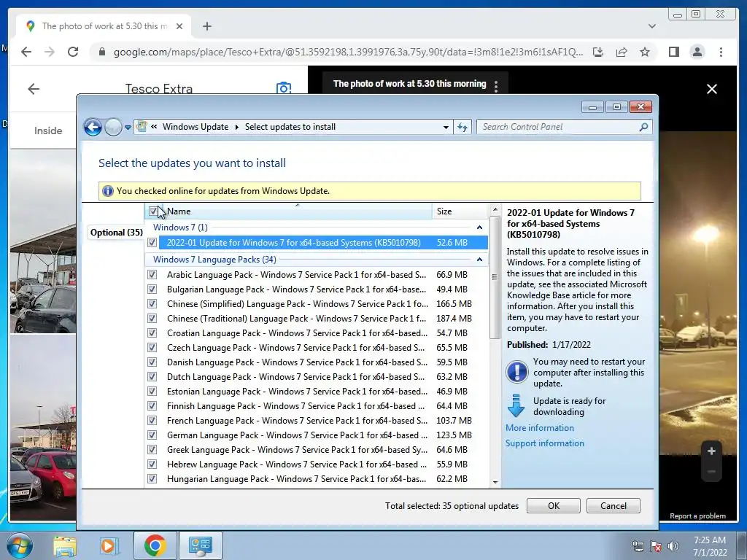Click the Google Maps back arrow beside Tesco Extra
This screenshot has width=747, height=560.
(34, 88)
